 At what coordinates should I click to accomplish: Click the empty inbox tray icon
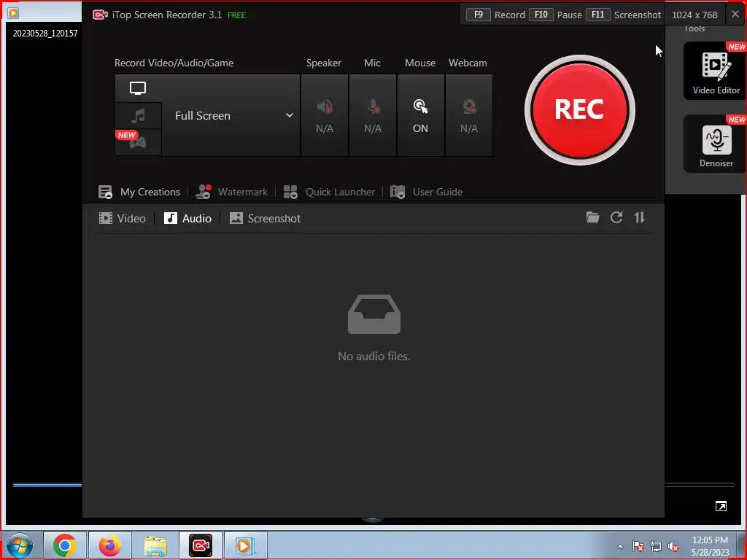click(374, 314)
